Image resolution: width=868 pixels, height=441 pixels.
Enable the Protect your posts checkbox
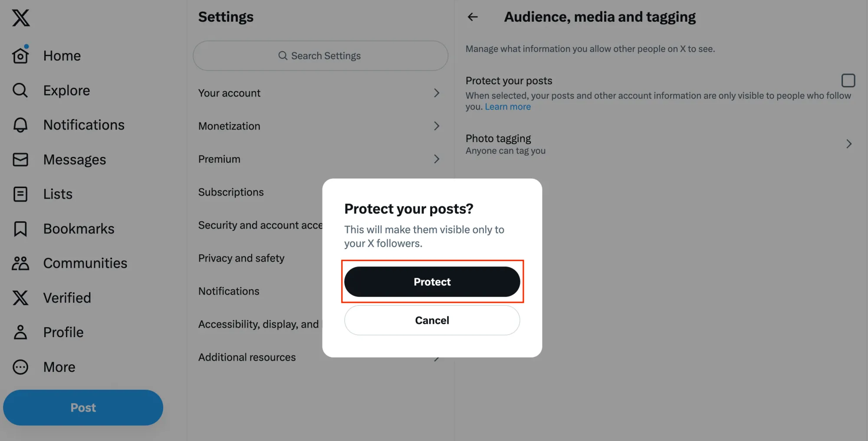point(848,80)
